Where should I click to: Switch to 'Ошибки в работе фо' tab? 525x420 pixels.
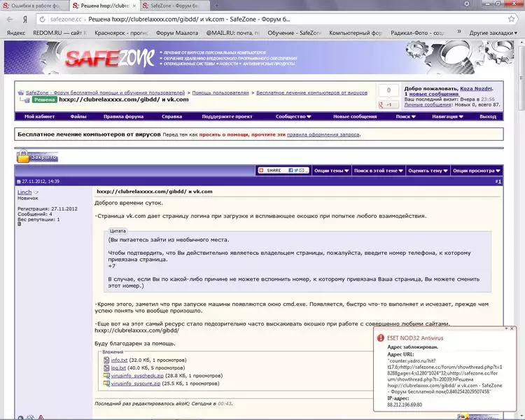(35, 6)
